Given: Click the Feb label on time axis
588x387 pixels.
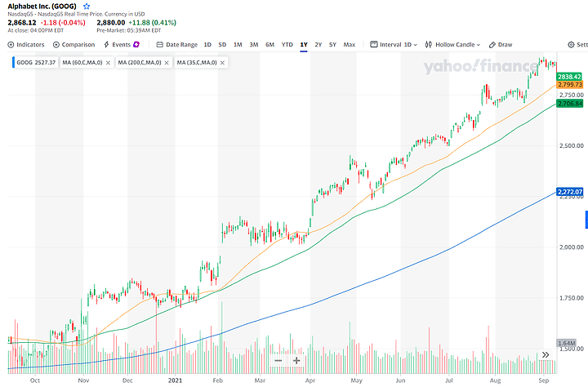Looking at the screenshot, I should tap(218, 380).
